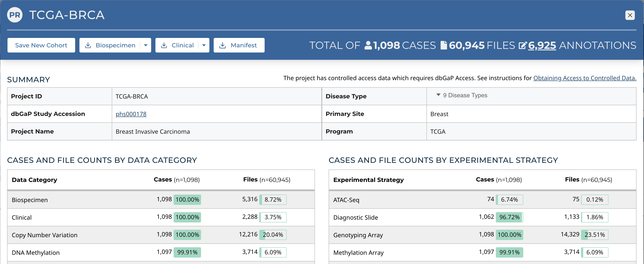
Task: Click the PR project badge icon
Action: coord(15,15)
